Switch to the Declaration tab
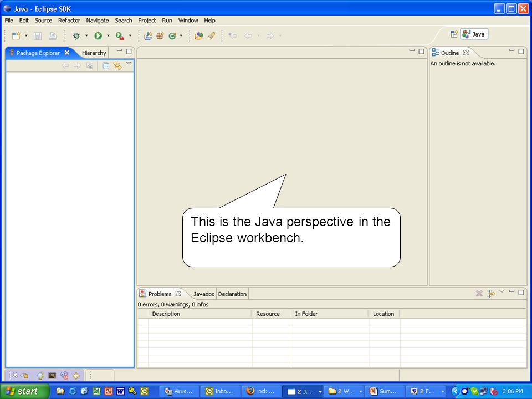The width and height of the screenshot is (532, 399). [x=232, y=294]
